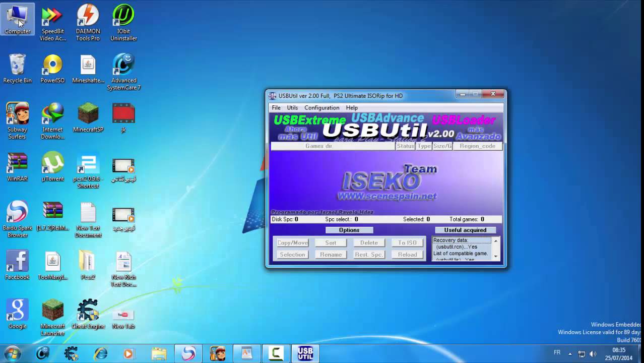This screenshot has height=363, width=644.
Task: Select the [1.7.2]ReiM... archive icon
Action: coord(53,216)
